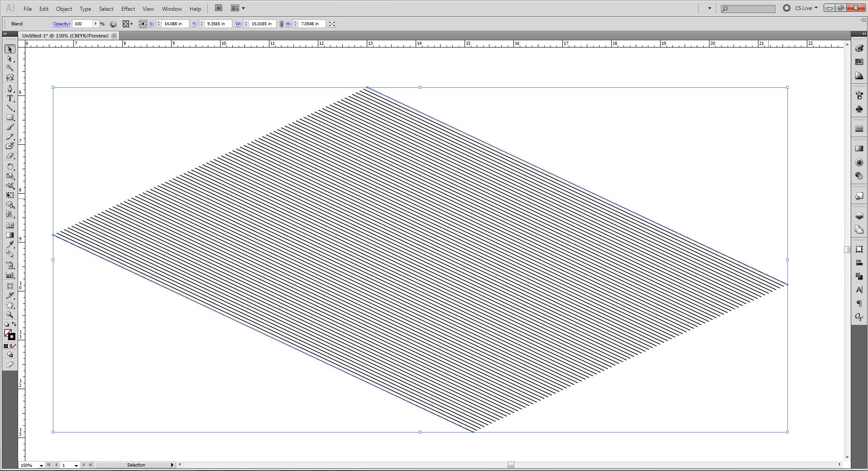Viewport: 868px width, 471px height.
Task: Expand the Opacity value dropdown
Action: pos(96,24)
